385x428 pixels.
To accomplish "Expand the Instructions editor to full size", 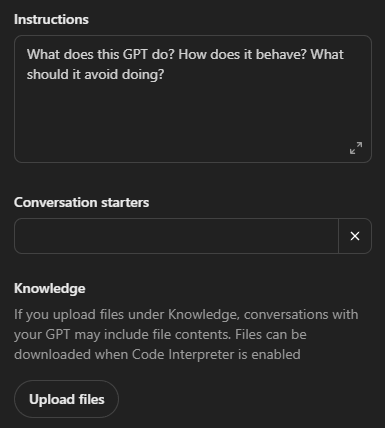I will click(x=356, y=148).
